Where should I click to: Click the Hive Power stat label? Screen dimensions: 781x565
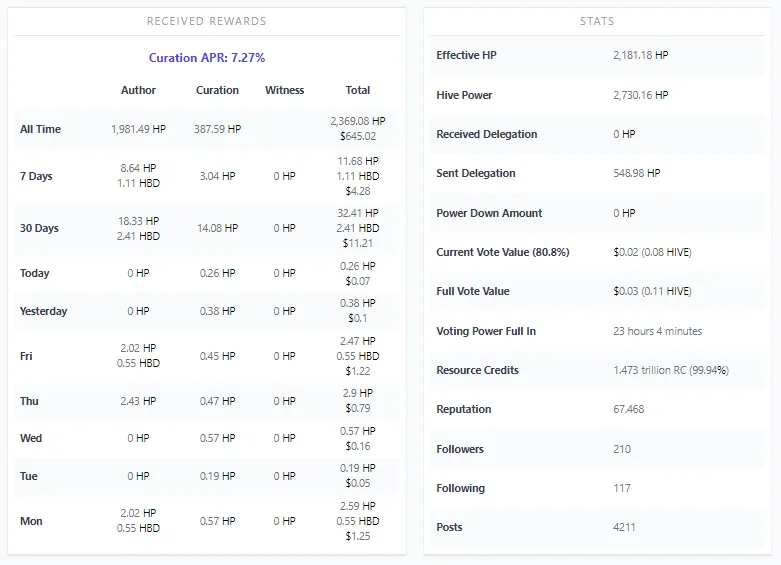464,95
